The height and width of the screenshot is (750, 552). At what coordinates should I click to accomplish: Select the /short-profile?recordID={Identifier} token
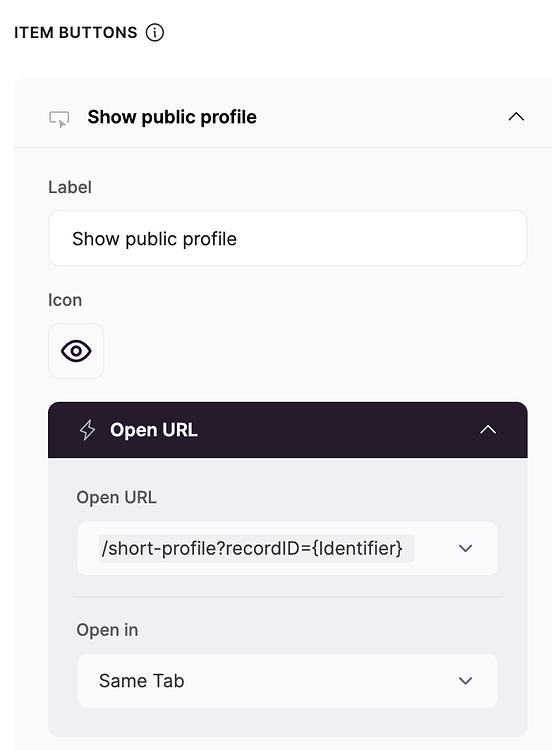click(x=256, y=548)
